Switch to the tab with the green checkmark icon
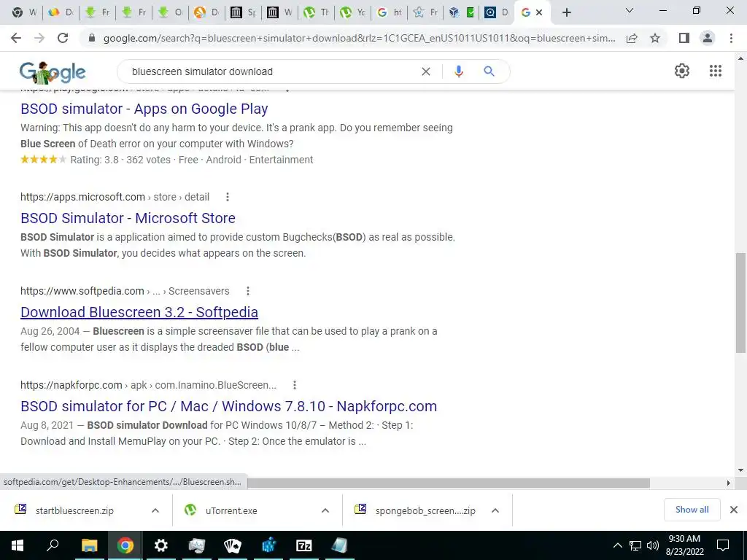747x560 pixels. 471,12
